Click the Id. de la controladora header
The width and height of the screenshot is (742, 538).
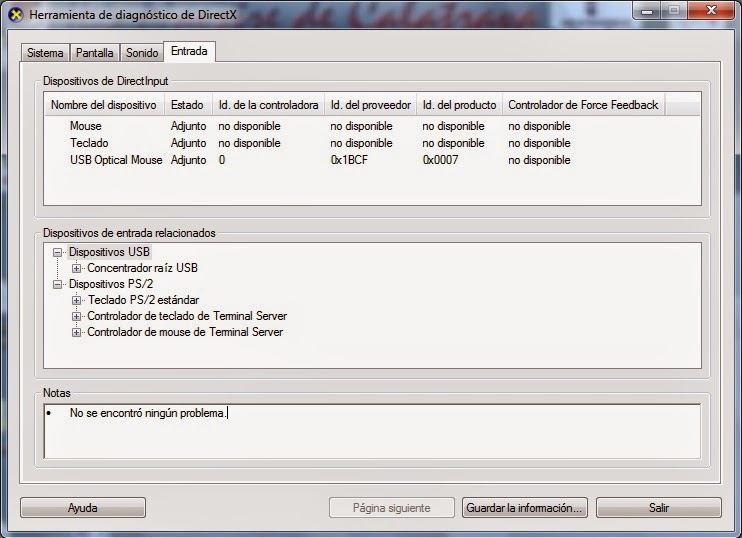pyautogui.click(x=268, y=105)
